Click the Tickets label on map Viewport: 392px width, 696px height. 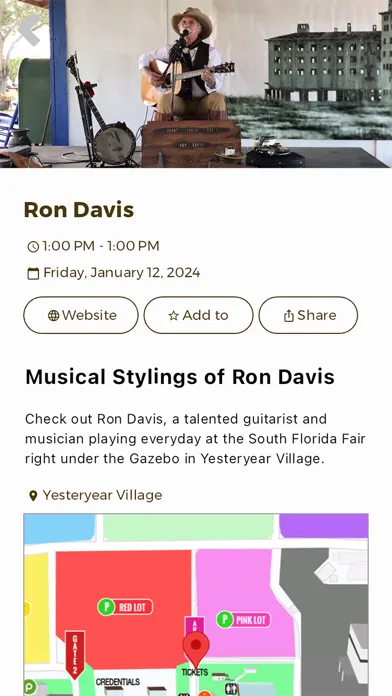pos(195,672)
